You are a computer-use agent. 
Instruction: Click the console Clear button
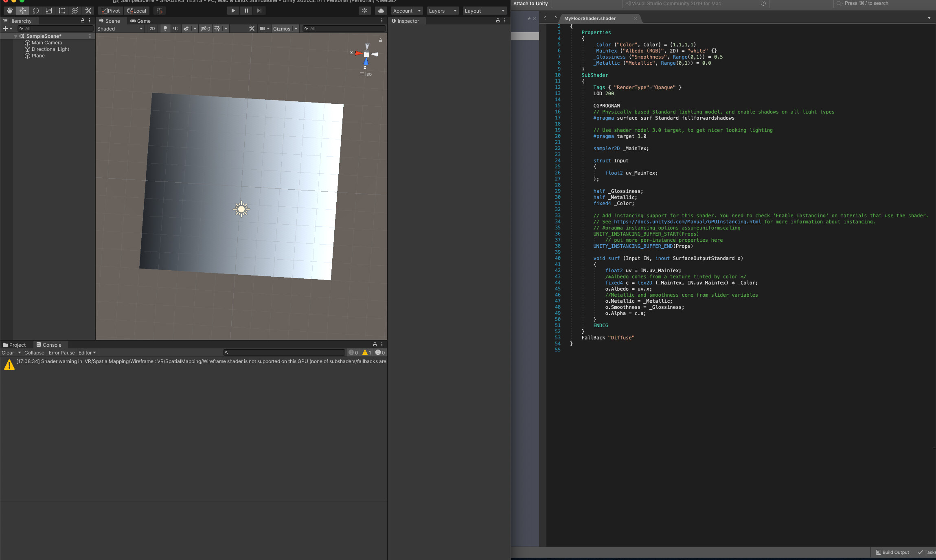(x=8, y=353)
